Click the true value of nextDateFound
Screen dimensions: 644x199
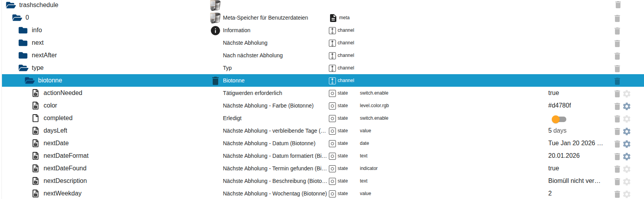click(x=553, y=168)
